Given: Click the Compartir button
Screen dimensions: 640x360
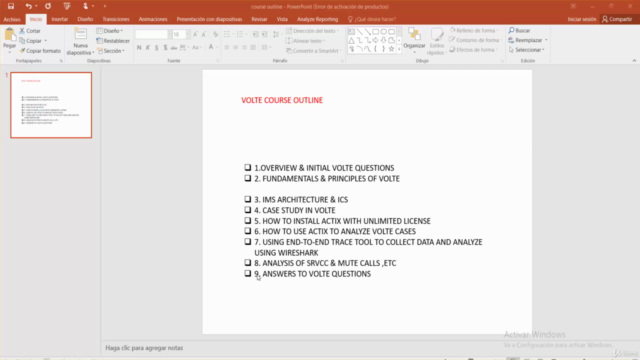Looking at the screenshot, I should tap(617, 19).
